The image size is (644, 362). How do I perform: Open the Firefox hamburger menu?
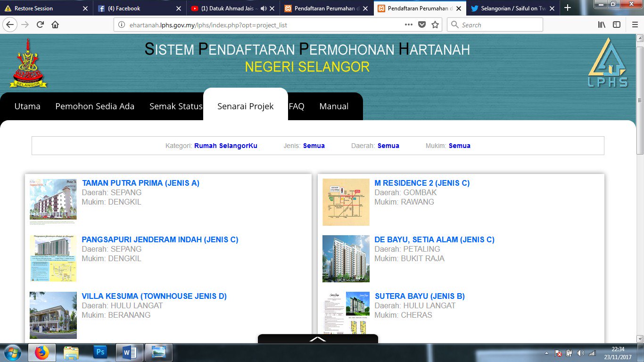(x=635, y=25)
